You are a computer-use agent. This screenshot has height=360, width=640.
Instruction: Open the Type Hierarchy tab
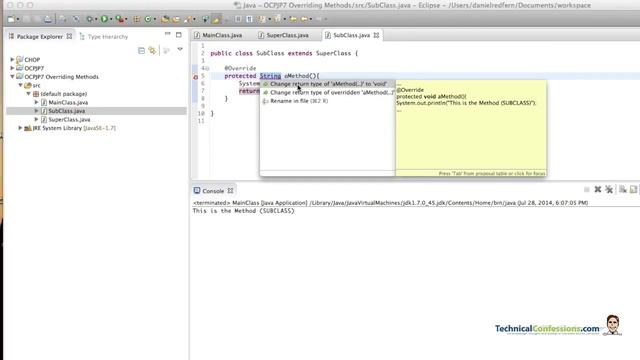click(104, 37)
